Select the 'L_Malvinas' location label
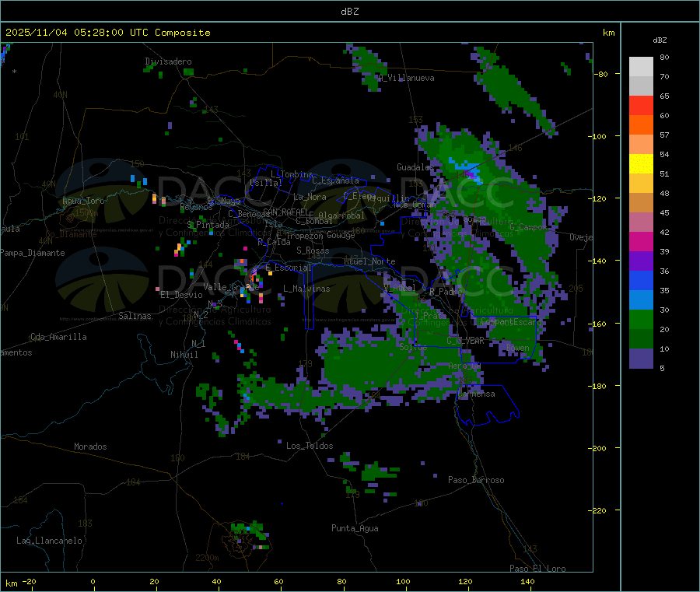Screen dimensions: 700x592 (x=306, y=289)
